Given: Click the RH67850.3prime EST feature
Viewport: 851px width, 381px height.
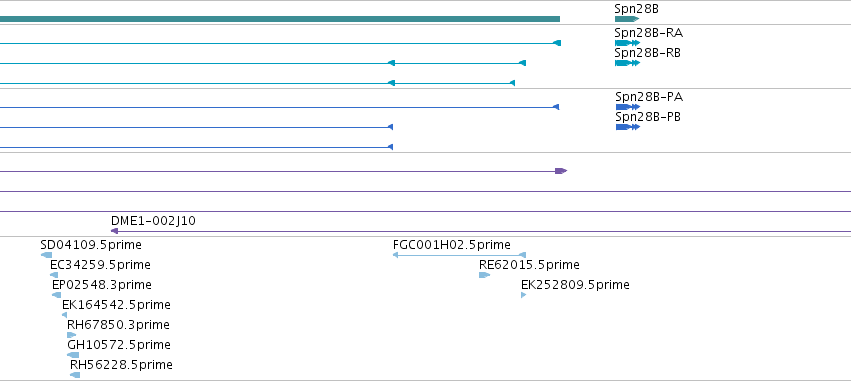Looking at the screenshot, I should coord(71,335).
